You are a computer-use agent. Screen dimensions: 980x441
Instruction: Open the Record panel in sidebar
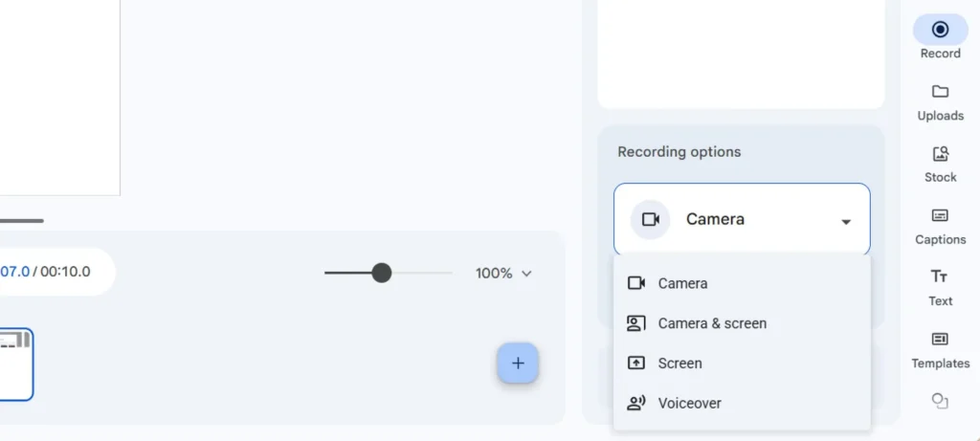click(940, 37)
